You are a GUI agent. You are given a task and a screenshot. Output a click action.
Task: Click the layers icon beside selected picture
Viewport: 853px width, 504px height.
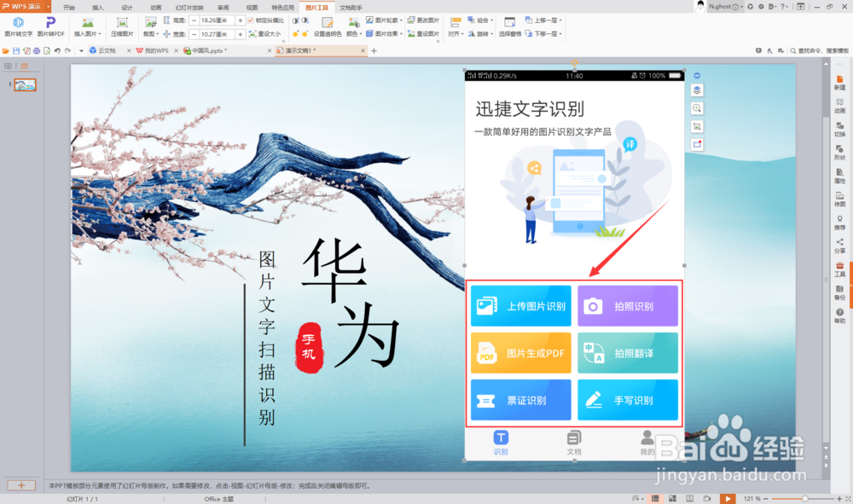(x=697, y=90)
